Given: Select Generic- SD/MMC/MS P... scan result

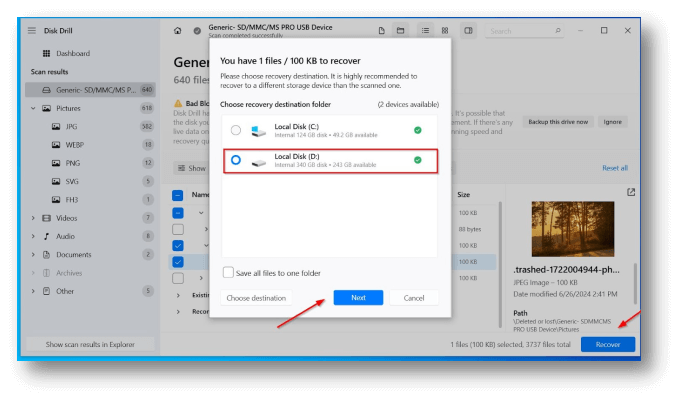Looking at the screenshot, I should point(90,90).
